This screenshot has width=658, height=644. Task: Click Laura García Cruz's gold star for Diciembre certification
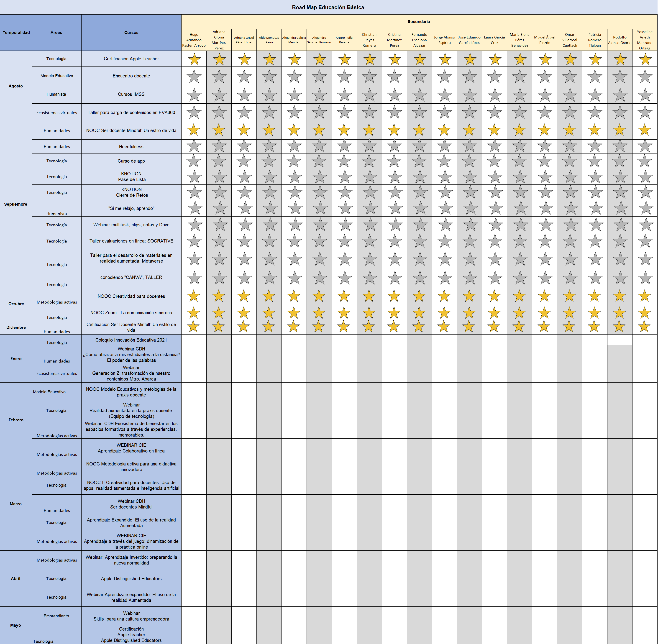(x=494, y=327)
